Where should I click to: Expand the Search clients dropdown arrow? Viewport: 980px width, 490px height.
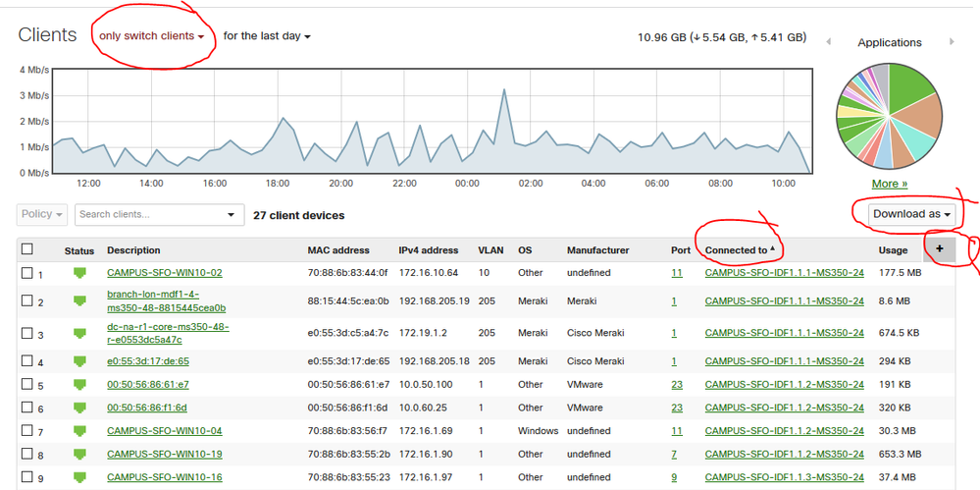(x=232, y=215)
